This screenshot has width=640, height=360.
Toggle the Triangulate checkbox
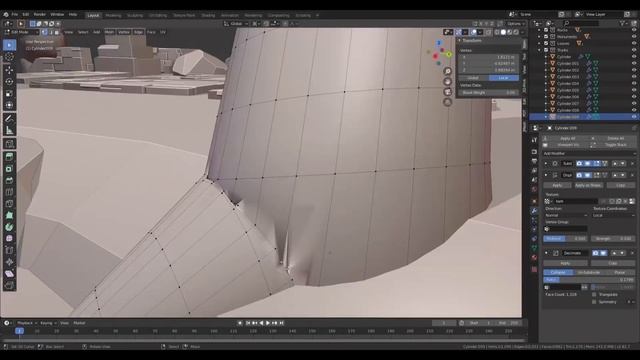[594, 294]
